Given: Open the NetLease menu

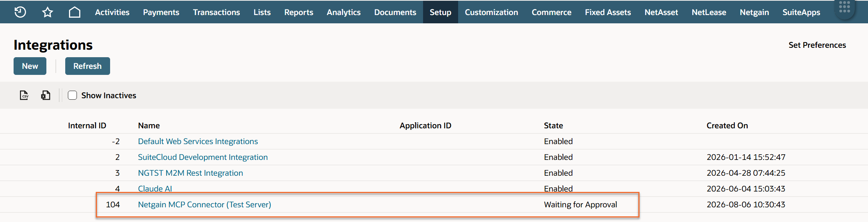Looking at the screenshot, I should 709,12.
